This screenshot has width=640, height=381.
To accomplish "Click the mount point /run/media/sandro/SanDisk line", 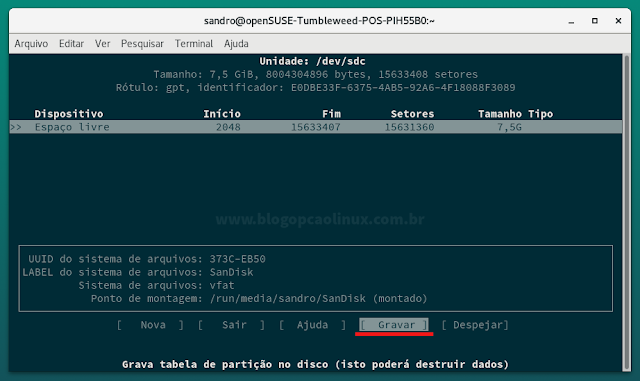I will [x=259, y=299].
